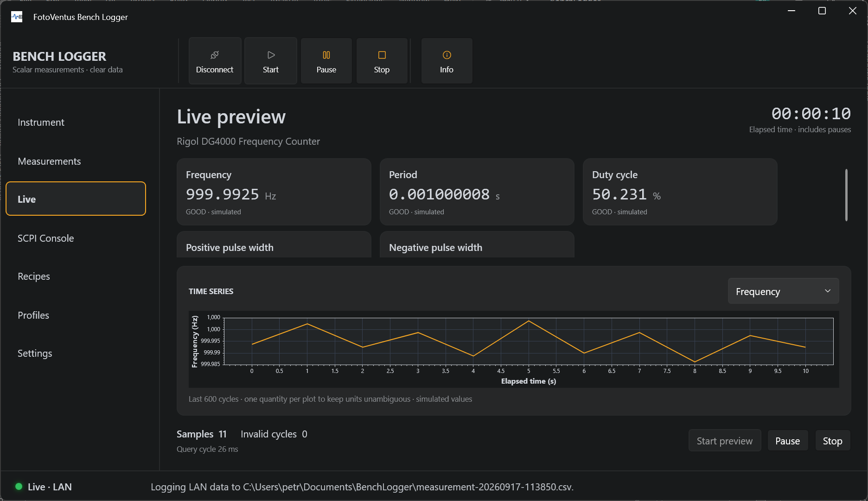Click the Stop square icon in toolbar

(x=382, y=55)
